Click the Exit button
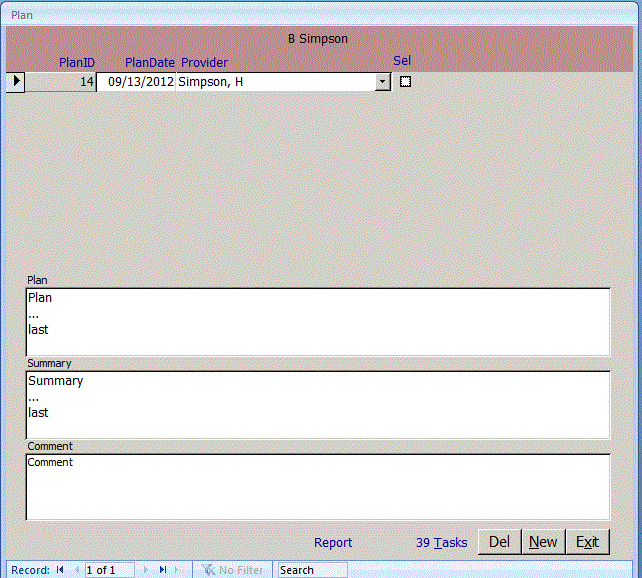Screen dimensions: 642x578 (588, 542)
